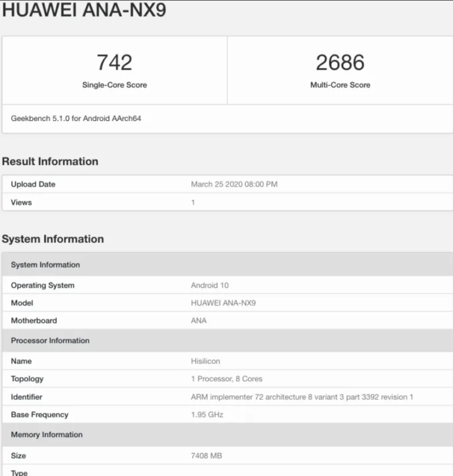Click the Processor Information table header
Screen dimensions: 453x476
(50, 341)
